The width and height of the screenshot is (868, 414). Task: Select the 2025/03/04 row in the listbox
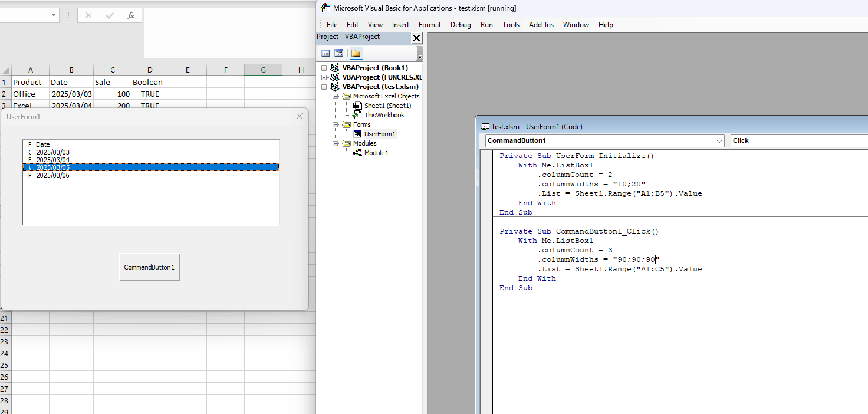(x=150, y=160)
